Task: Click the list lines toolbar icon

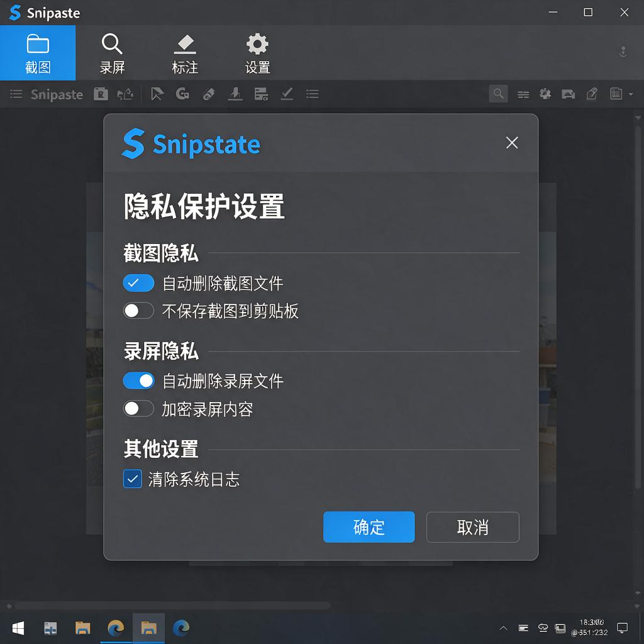Action: (312, 94)
